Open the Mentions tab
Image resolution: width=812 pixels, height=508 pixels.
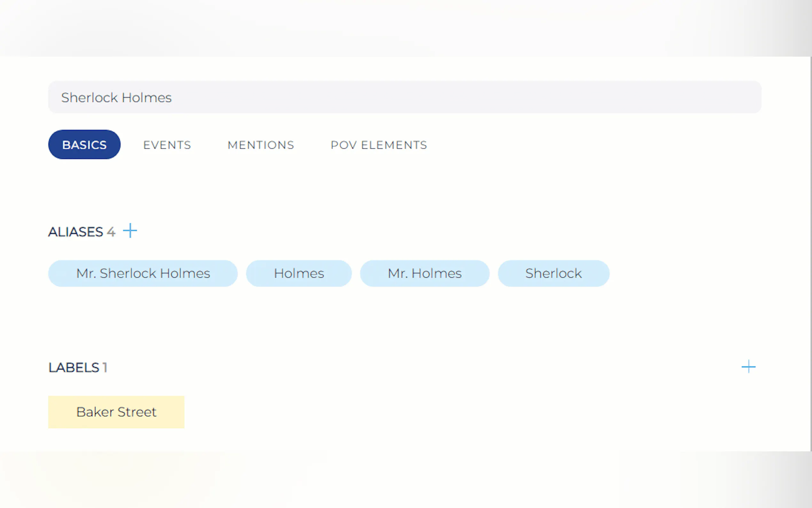[261, 145]
